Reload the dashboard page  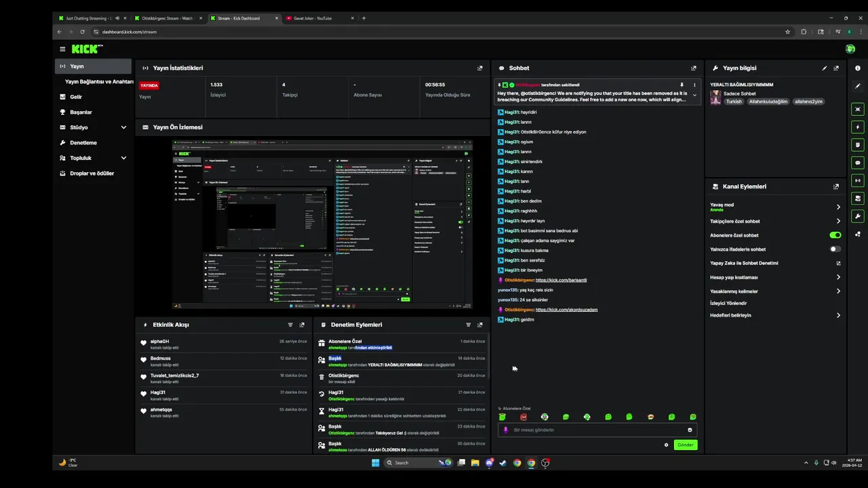[82, 32]
